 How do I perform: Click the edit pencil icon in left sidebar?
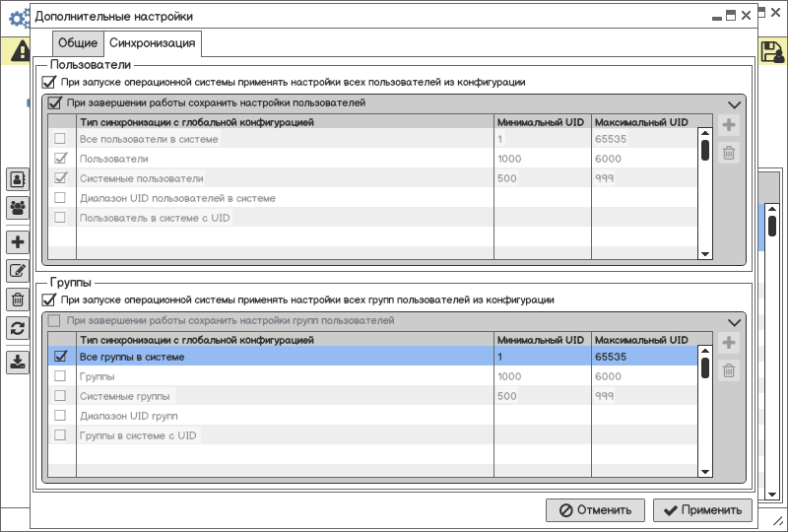(18, 272)
